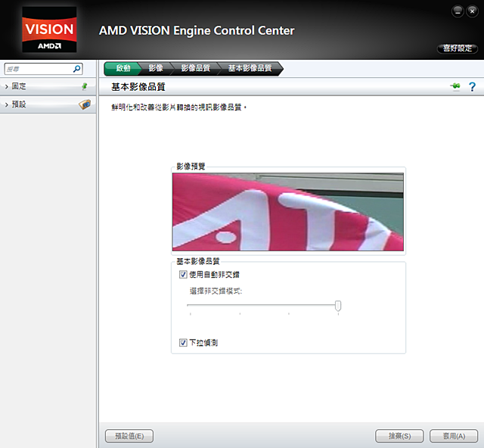Viewport: 484px width, 448px height.
Task: Click the AMD VISION logo
Action: [x=49, y=30]
